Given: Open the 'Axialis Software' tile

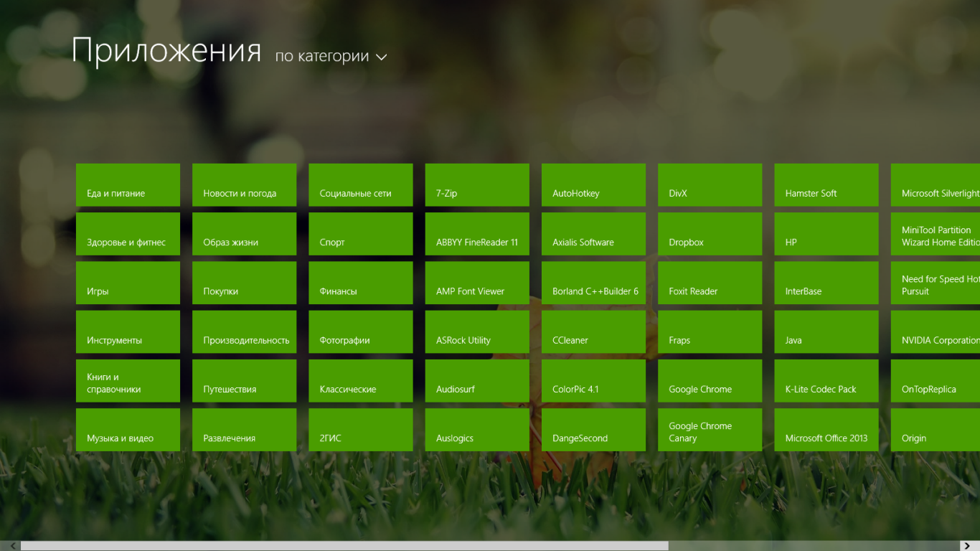Looking at the screenshot, I should pos(593,234).
